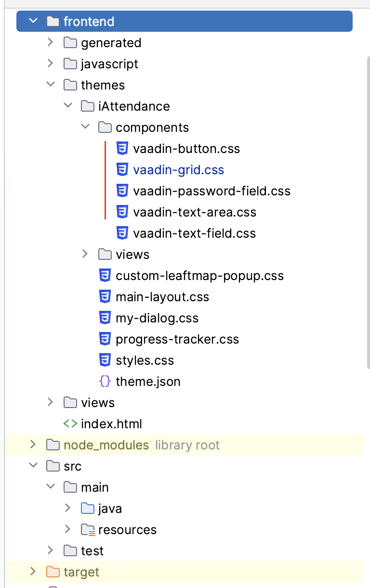
Task: Select progress-tracker.css file
Action: coord(177,339)
